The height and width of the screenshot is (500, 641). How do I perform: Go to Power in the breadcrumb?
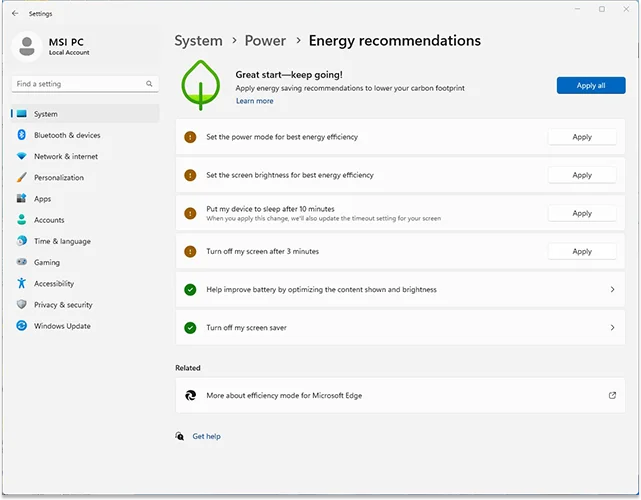[x=265, y=40]
